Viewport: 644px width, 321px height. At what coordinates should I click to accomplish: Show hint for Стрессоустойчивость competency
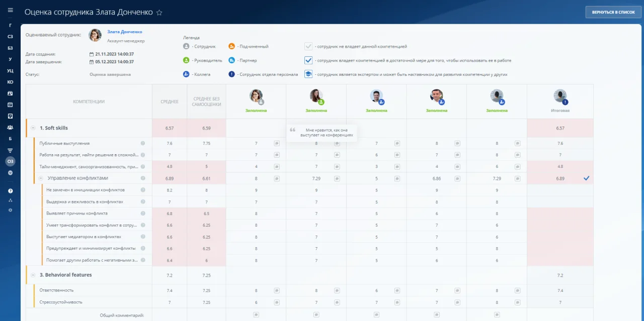[x=143, y=302]
